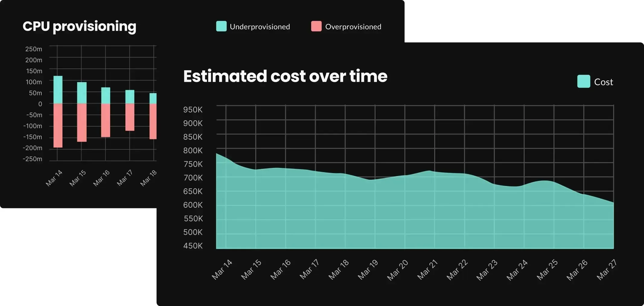Click the 950K label on cost axis
This screenshot has width=644, height=306.
[x=193, y=110]
